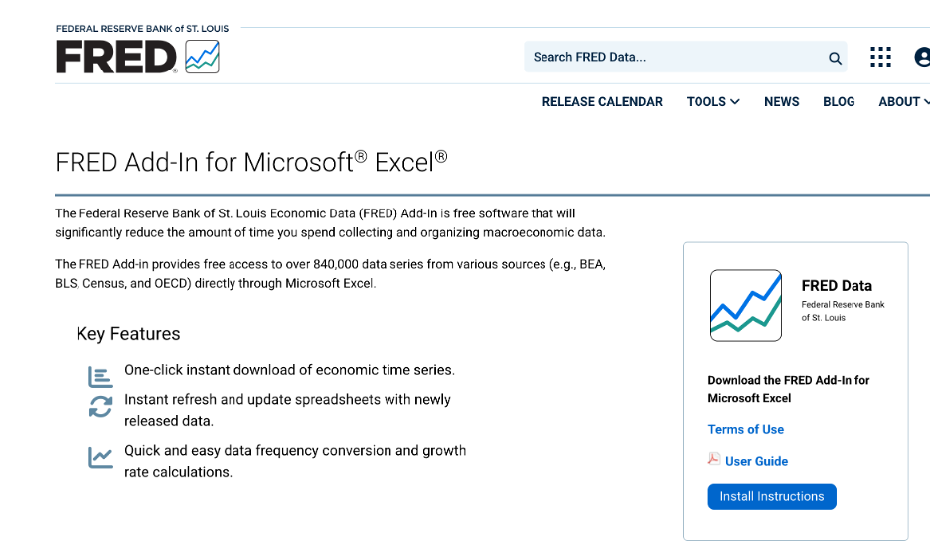Click the refresh arrows feature icon

click(x=100, y=406)
